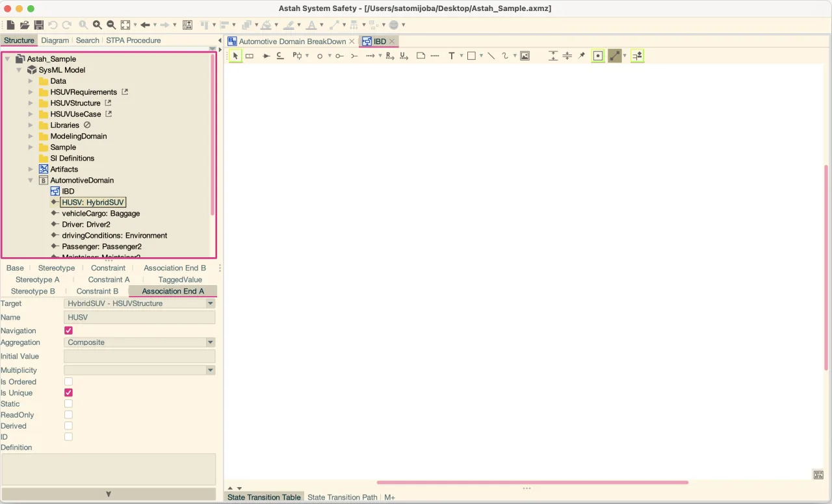Screen dimensions: 832x504
Task: Close the IBD diagram tab
Action: (x=392, y=42)
